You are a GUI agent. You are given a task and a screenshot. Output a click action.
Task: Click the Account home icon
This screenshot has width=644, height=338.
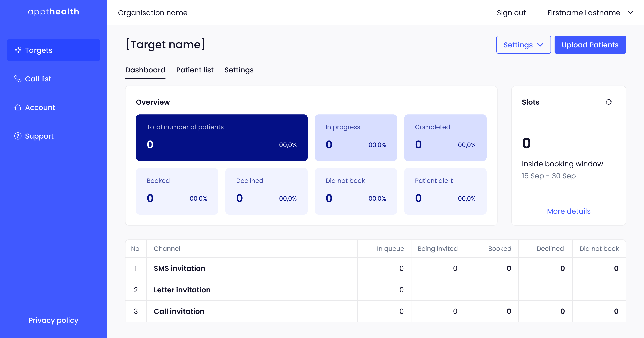[x=18, y=107]
